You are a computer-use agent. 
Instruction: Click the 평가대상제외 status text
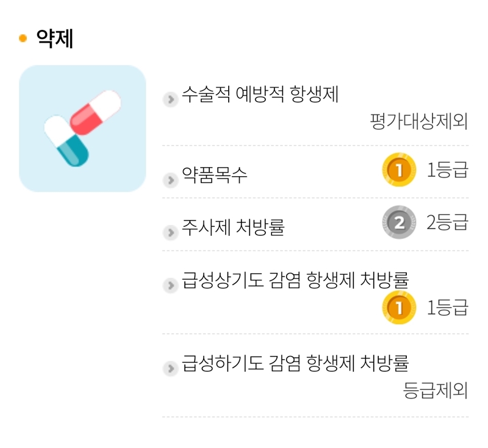418,122
